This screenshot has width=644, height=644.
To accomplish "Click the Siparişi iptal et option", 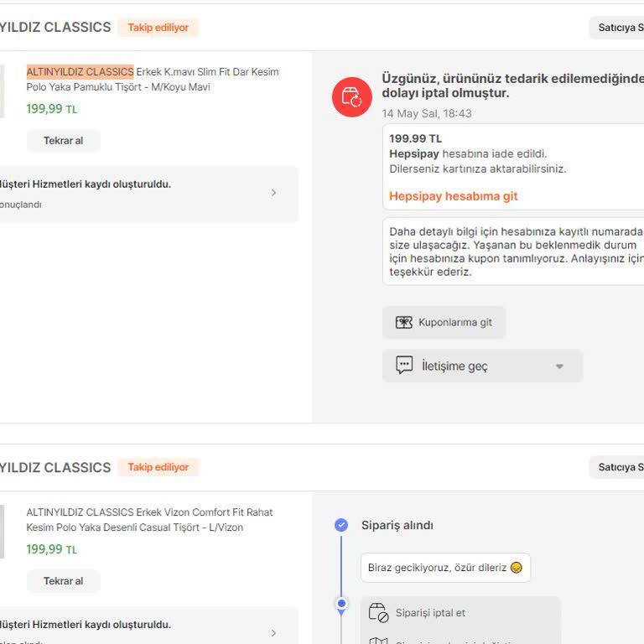I will (430, 613).
